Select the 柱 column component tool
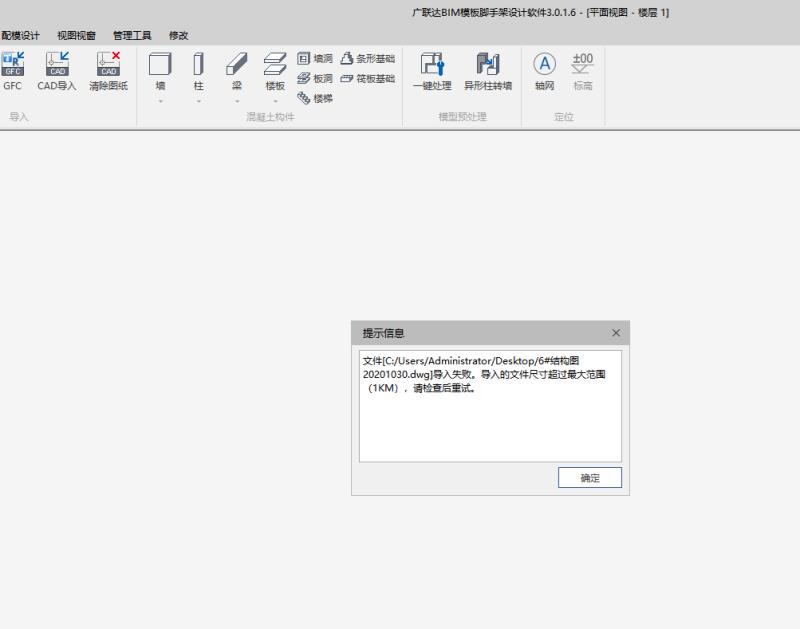Viewport: 800px width, 629px height. (198, 71)
